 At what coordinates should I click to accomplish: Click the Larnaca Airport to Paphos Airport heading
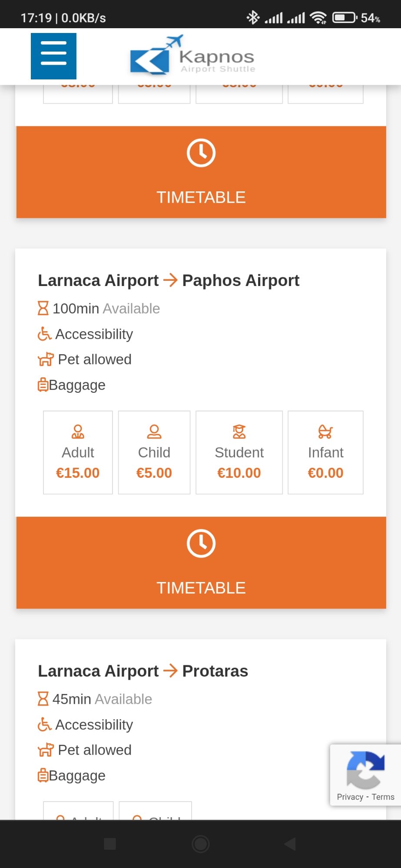[169, 280]
